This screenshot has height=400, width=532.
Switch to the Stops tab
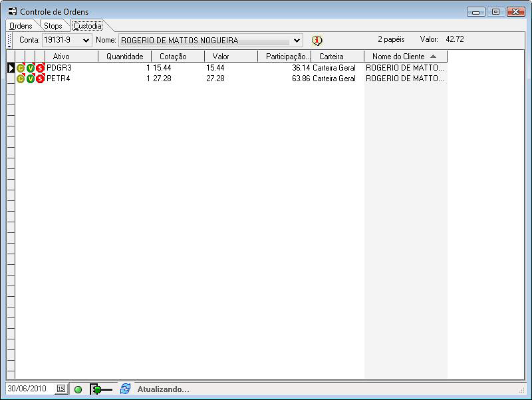tap(53, 26)
